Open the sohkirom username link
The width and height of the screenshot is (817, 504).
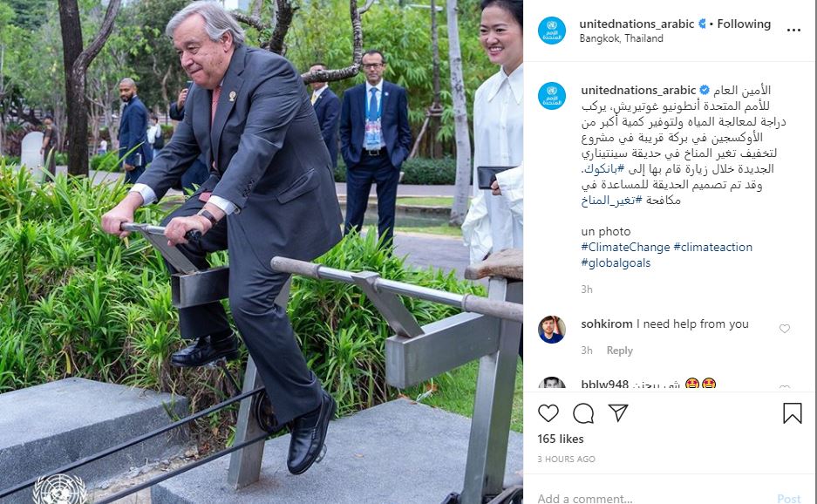[607, 324]
